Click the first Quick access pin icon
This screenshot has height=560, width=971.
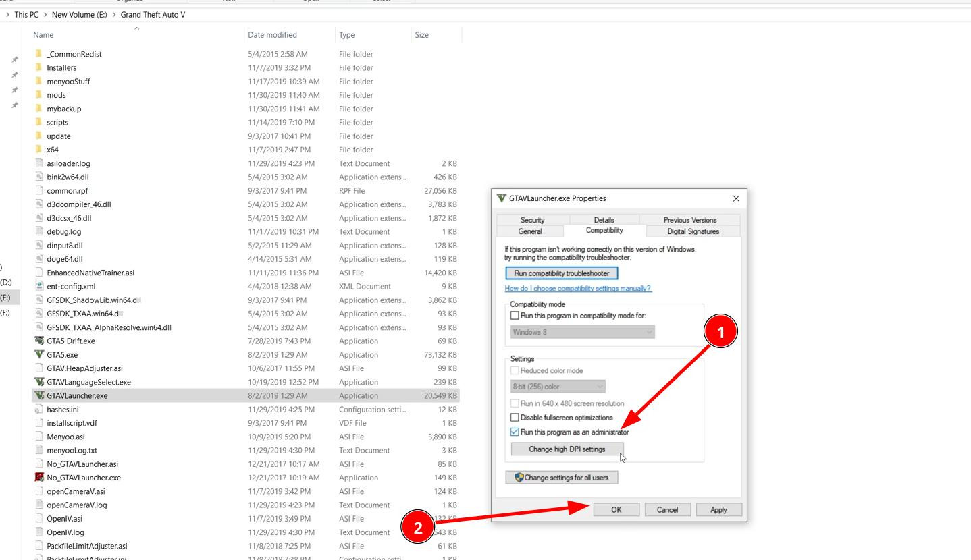[15, 59]
